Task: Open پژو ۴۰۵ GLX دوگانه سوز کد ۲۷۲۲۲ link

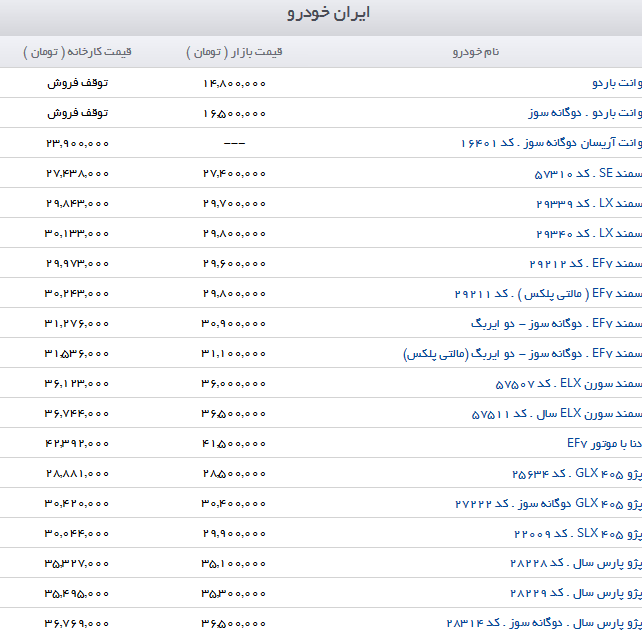Action: point(549,503)
